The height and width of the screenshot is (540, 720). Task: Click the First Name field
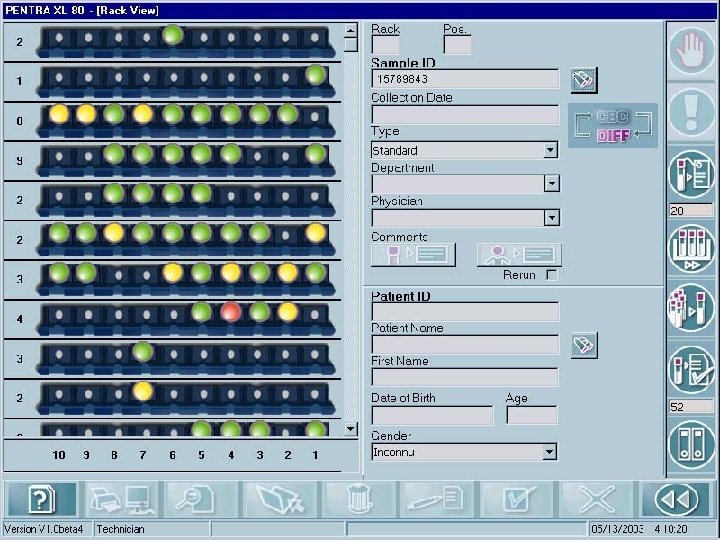(x=465, y=377)
